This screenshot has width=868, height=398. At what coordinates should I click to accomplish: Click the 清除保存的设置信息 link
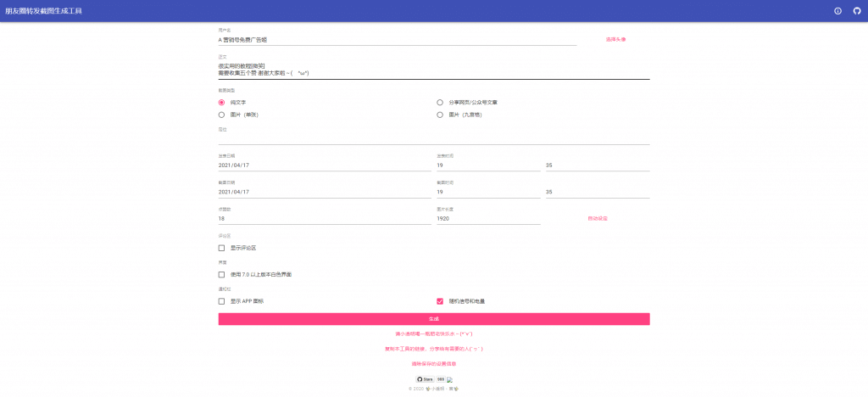click(x=434, y=363)
